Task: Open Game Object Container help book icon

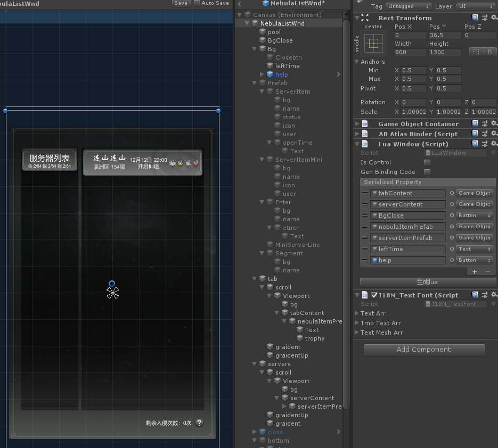Action: tap(475, 123)
